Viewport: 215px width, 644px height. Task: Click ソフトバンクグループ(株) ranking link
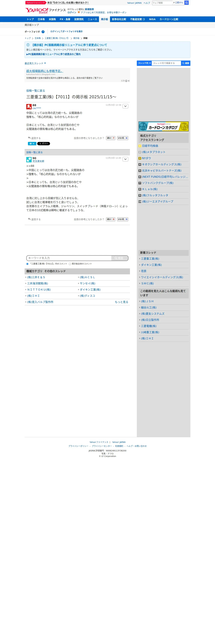[x=158, y=183]
